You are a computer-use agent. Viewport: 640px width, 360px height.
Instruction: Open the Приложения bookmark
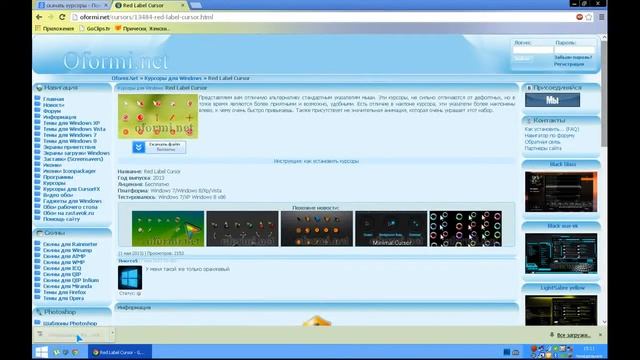coord(55,29)
